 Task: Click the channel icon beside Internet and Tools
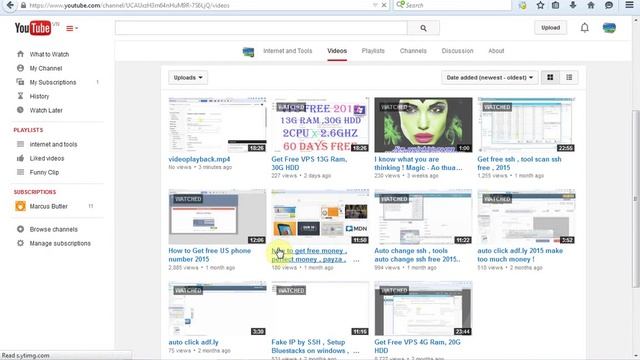coord(248,52)
